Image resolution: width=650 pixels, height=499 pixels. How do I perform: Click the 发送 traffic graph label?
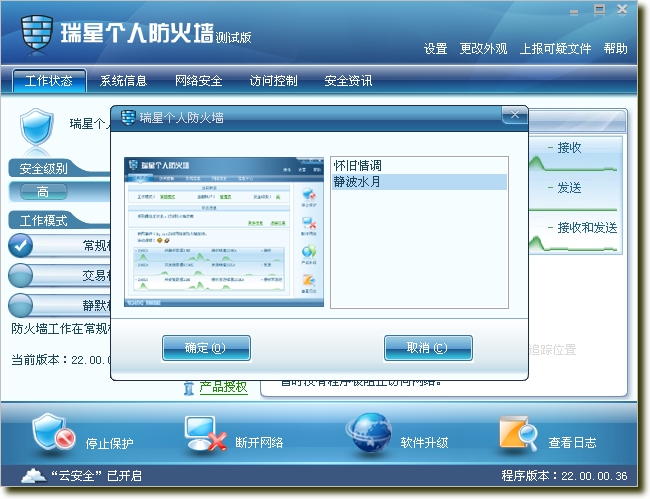569,188
